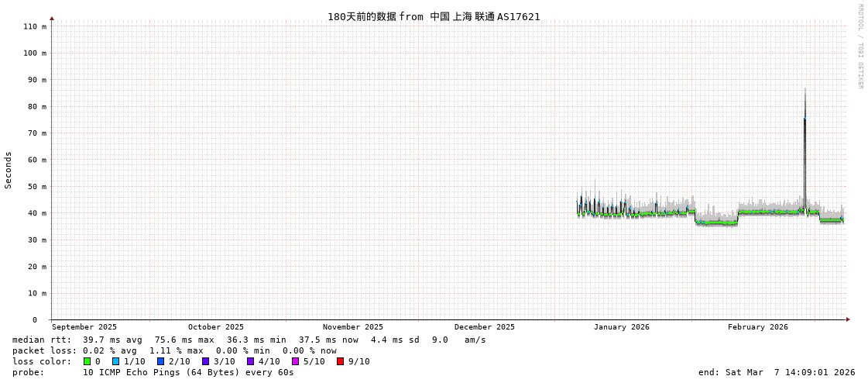Select the October 2025 axis label
The height and width of the screenshot is (383, 868).
click(215, 327)
